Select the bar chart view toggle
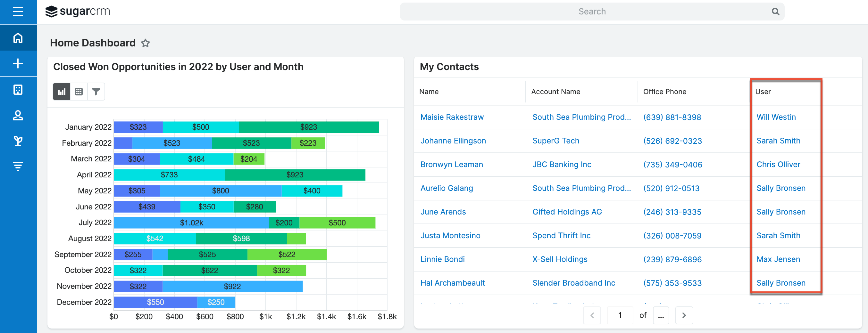This screenshot has height=333, width=868. pyautogui.click(x=61, y=91)
